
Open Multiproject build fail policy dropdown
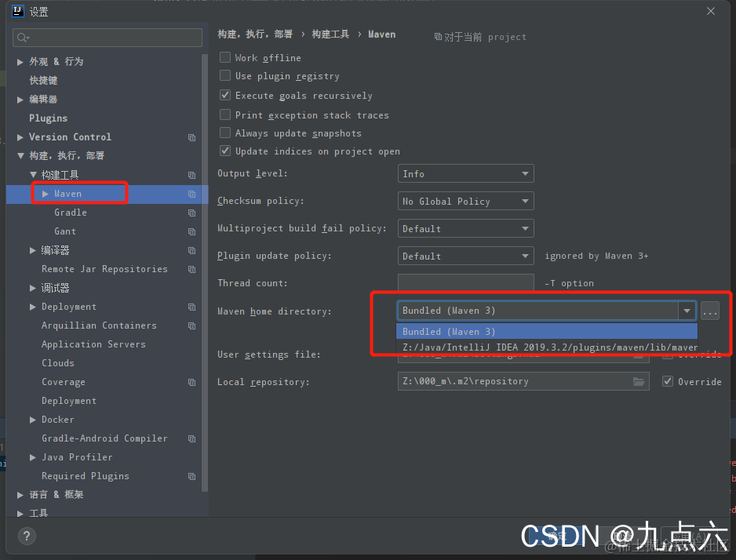tap(465, 228)
